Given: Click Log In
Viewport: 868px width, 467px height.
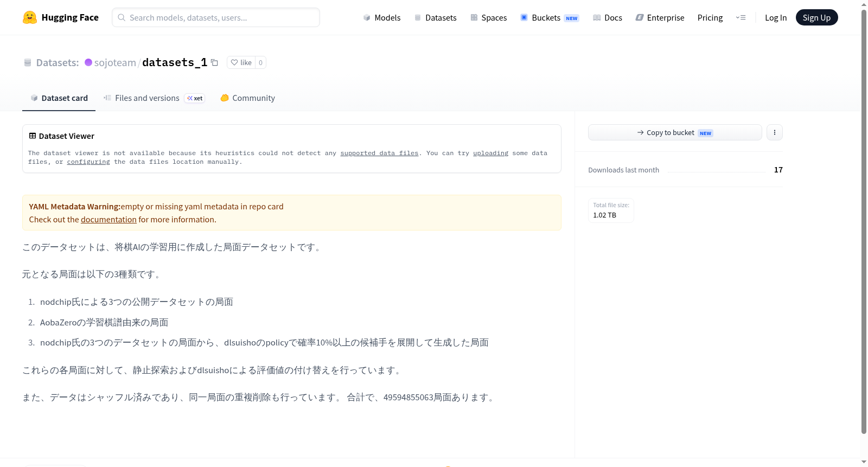Looking at the screenshot, I should (x=776, y=17).
